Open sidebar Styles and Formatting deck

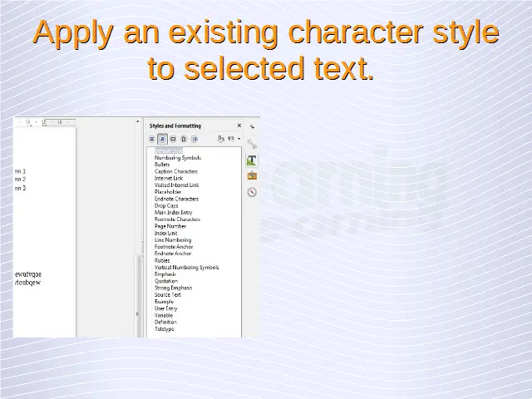tap(252, 160)
